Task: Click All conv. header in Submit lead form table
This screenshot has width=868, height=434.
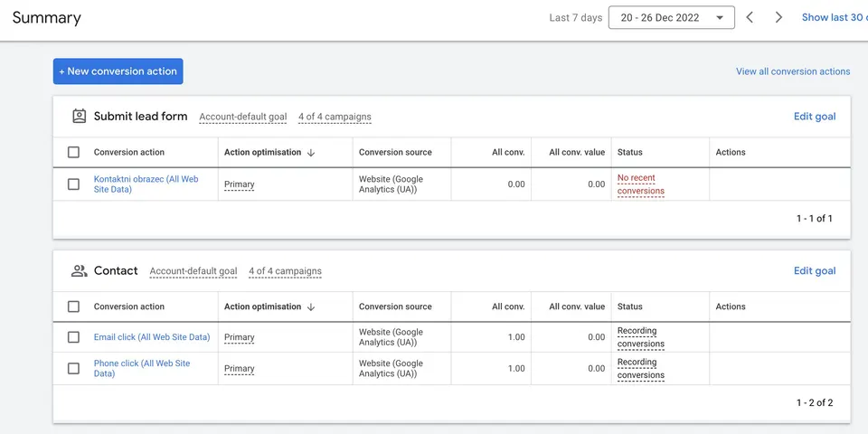Action: pyautogui.click(x=508, y=152)
